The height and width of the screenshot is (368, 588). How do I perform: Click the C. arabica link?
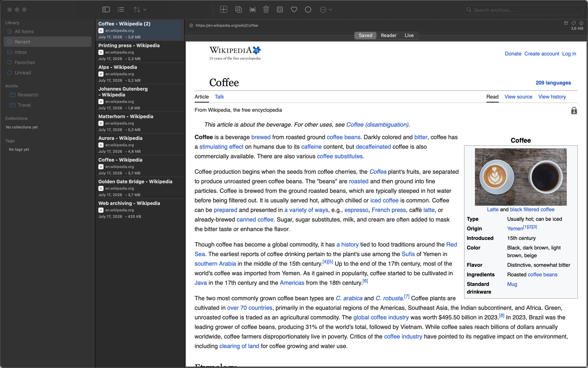click(349, 298)
